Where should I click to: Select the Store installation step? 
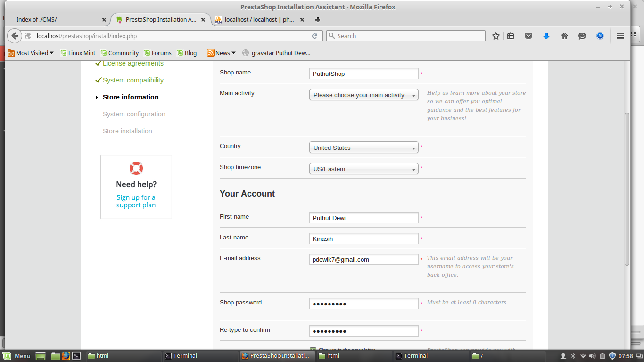point(127,131)
